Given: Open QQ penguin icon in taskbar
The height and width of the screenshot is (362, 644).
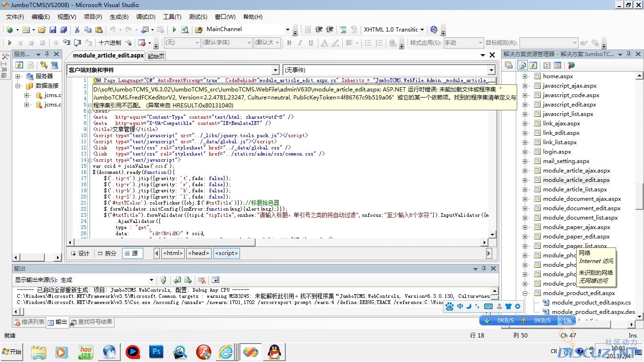Looking at the screenshot, I should pos(273,352).
